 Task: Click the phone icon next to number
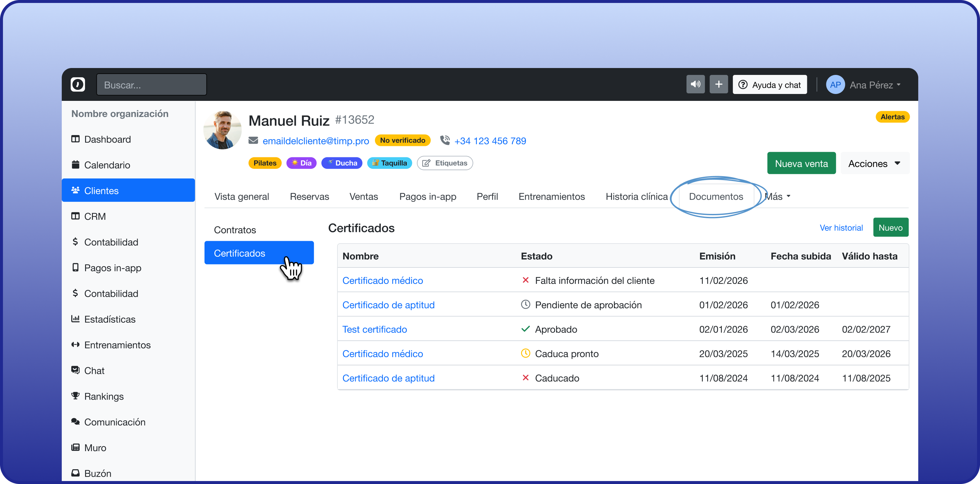445,141
